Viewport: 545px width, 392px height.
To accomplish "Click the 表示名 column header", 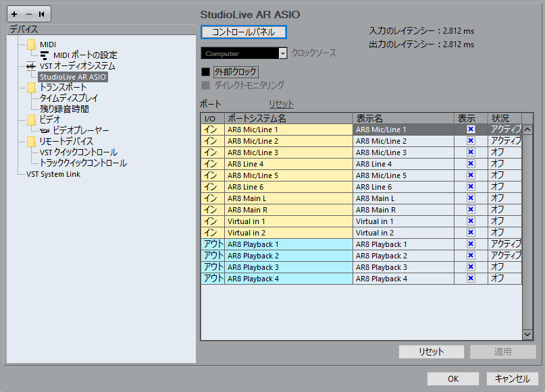I will click(404, 118).
